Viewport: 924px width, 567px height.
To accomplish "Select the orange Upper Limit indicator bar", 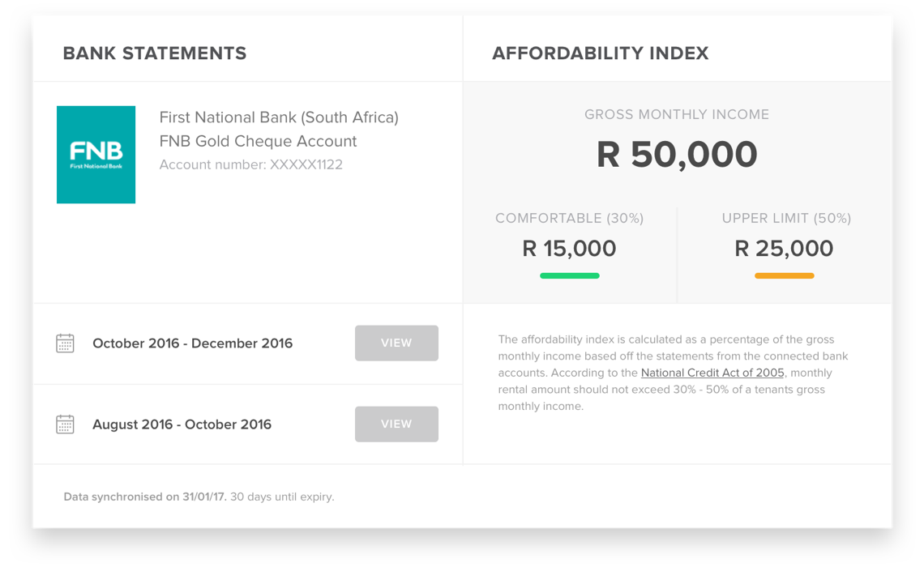I will pyautogui.click(x=785, y=275).
